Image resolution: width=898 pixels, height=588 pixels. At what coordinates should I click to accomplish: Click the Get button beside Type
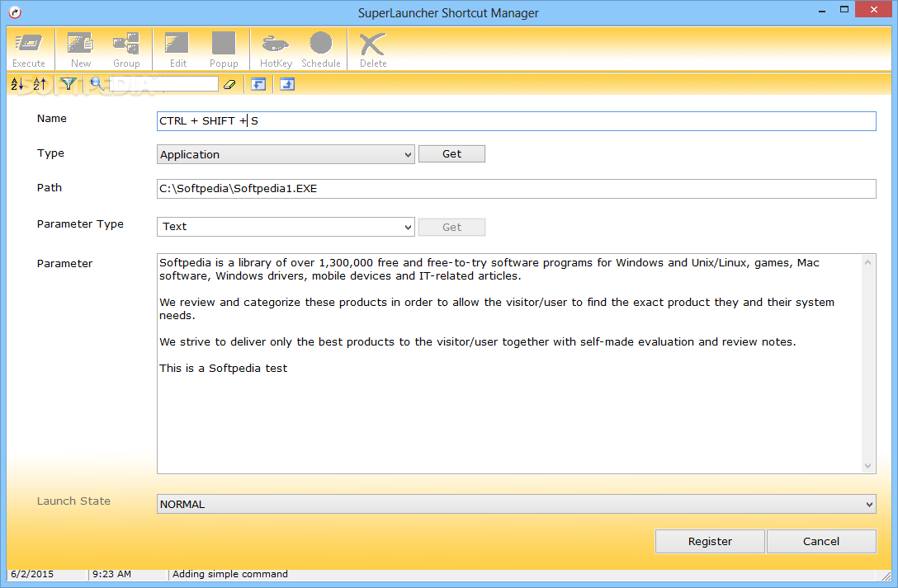(451, 154)
